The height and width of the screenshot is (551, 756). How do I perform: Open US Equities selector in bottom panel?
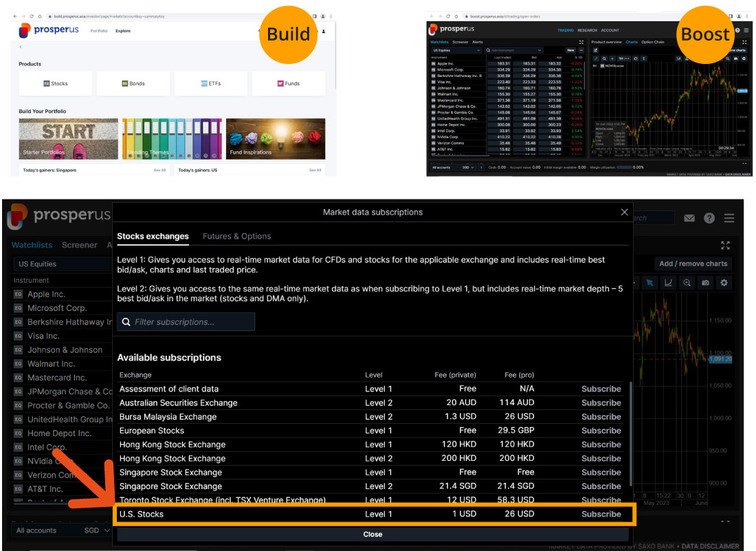[63, 264]
